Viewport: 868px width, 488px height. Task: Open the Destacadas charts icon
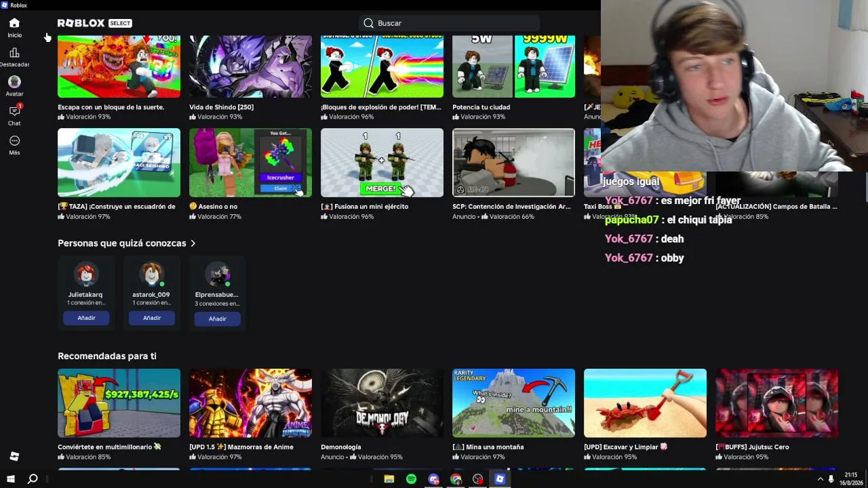coord(14,57)
